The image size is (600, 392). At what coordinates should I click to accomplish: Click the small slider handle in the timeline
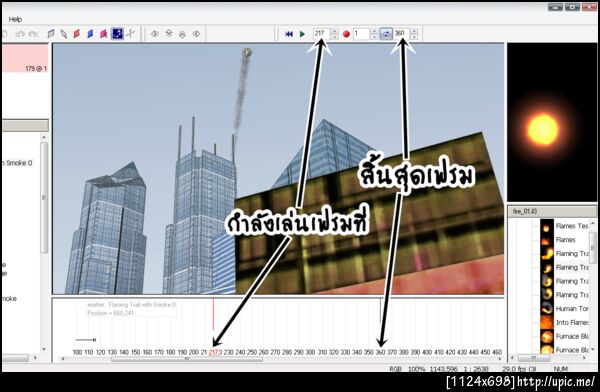coord(94,340)
